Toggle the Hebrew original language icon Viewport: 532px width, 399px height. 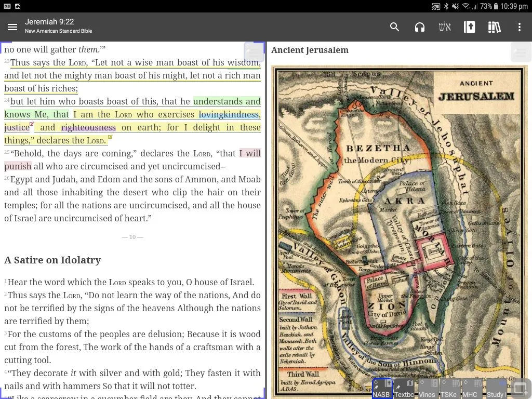[x=445, y=27]
